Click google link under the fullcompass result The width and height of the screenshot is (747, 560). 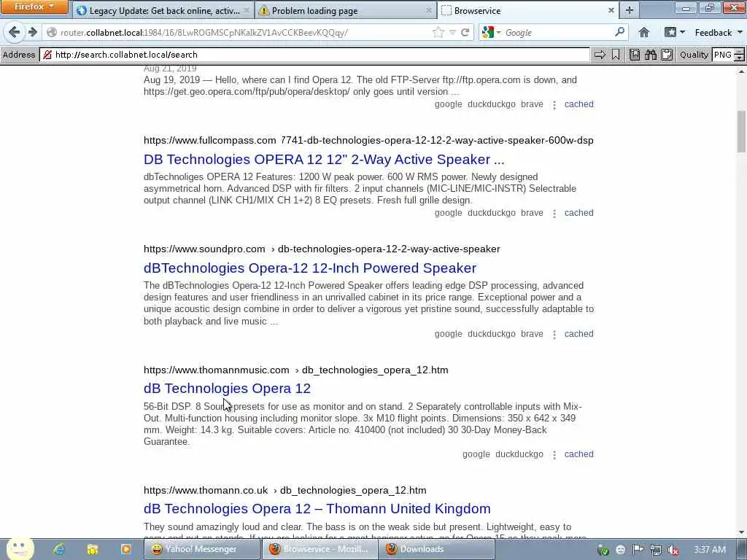(449, 213)
